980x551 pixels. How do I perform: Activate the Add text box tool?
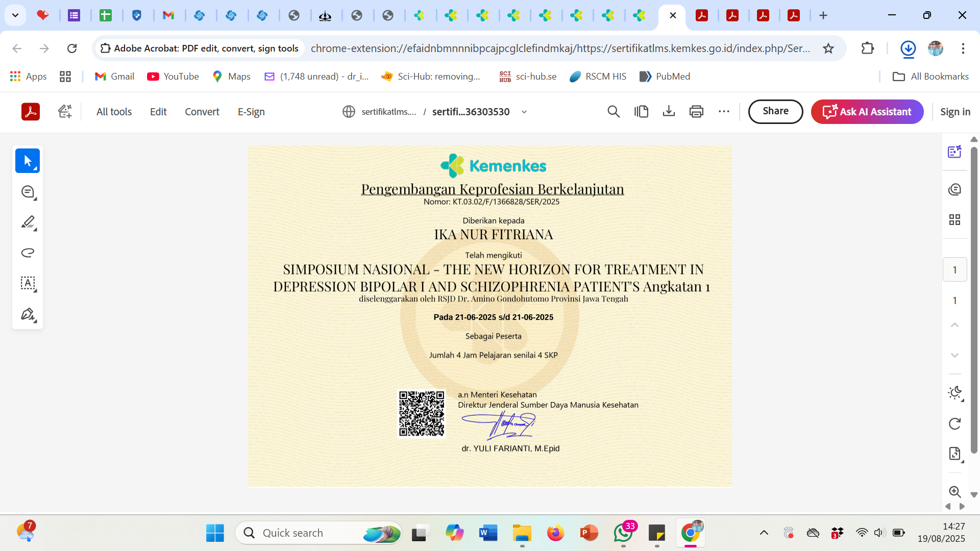point(28,283)
